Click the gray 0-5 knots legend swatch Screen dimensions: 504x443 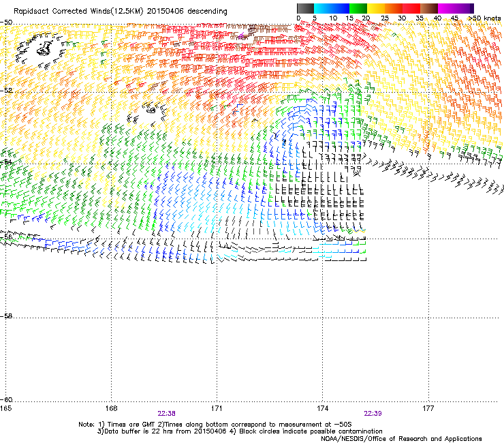tap(305, 8)
